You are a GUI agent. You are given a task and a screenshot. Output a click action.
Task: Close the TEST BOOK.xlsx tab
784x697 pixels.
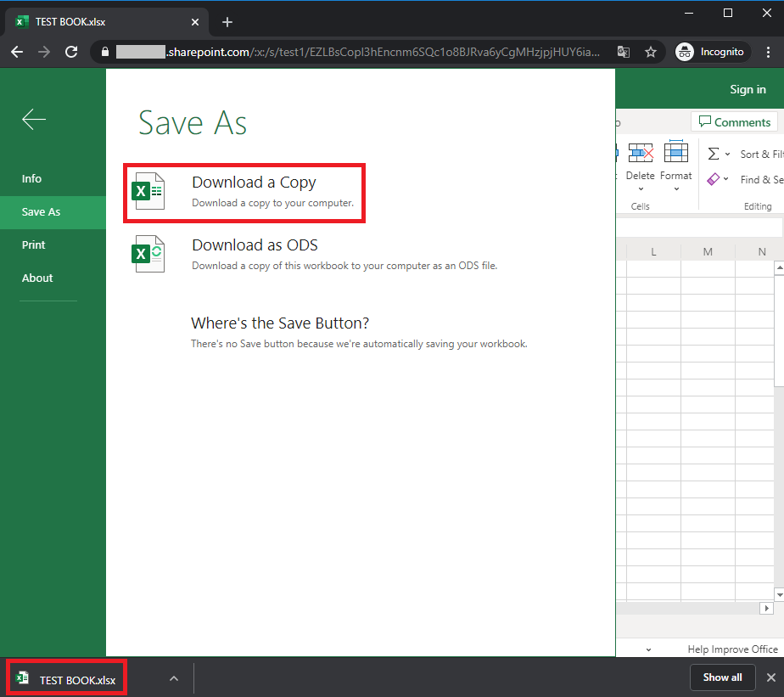pyautogui.click(x=195, y=22)
